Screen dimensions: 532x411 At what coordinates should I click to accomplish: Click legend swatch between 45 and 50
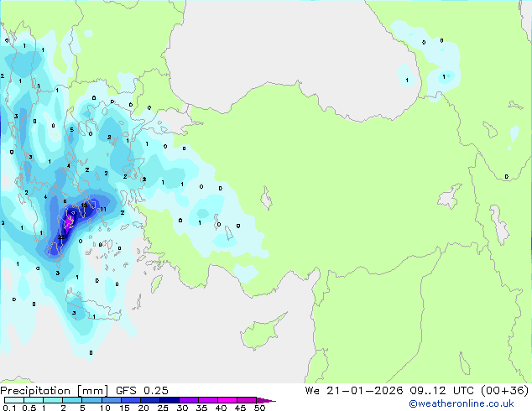click(x=247, y=400)
